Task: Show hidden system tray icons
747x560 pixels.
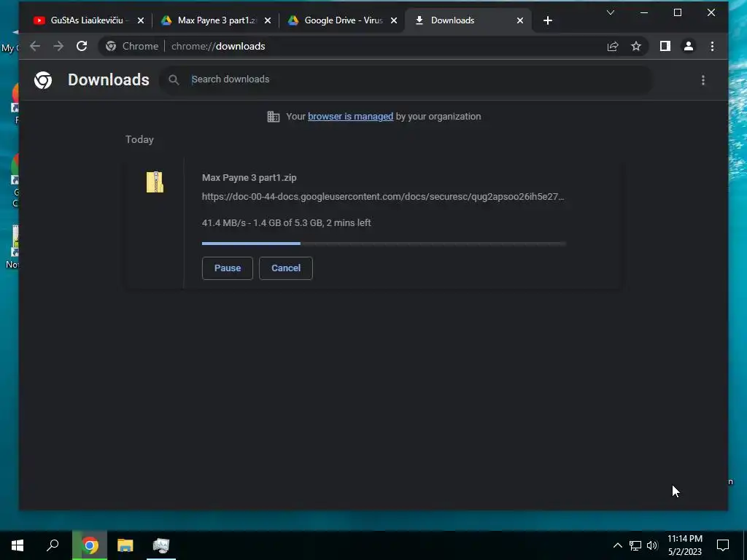Action: pos(617,545)
